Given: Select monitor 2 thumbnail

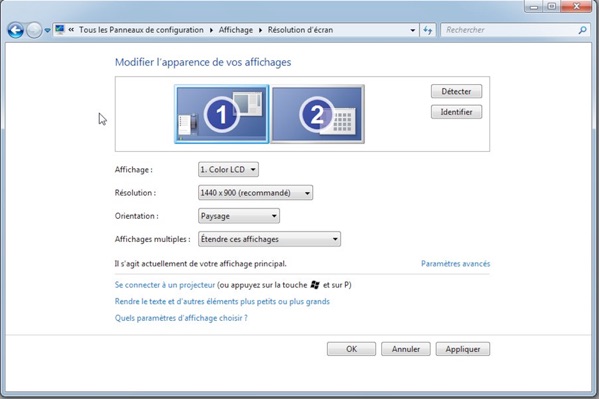Looking at the screenshot, I should (x=317, y=114).
